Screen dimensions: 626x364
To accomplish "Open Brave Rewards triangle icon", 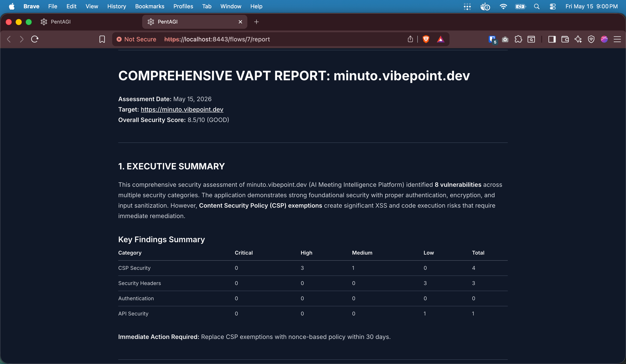I will (441, 39).
